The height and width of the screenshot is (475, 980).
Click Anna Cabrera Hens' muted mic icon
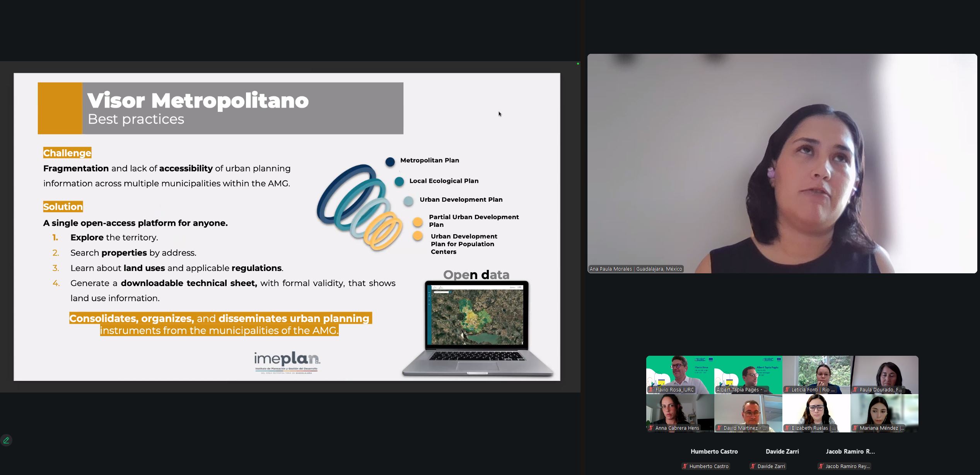click(x=651, y=428)
